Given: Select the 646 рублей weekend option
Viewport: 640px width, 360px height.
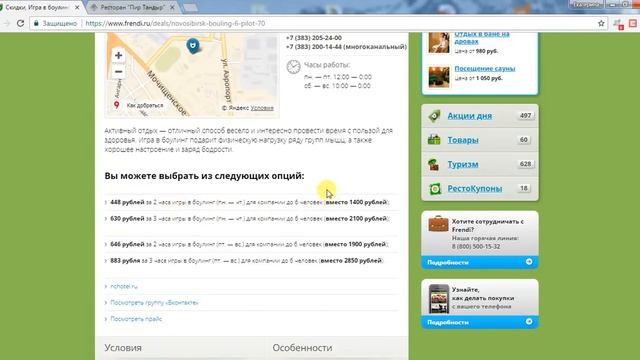Looking at the screenshot, I should (x=249, y=244).
